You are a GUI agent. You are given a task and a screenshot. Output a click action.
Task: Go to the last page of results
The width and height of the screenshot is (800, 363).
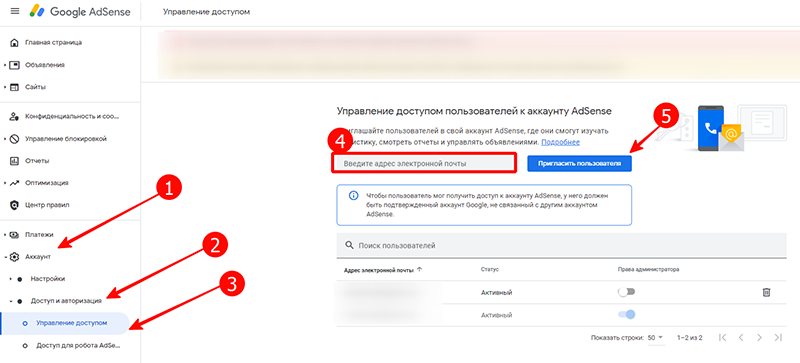pyautogui.click(x=778, y=337)
